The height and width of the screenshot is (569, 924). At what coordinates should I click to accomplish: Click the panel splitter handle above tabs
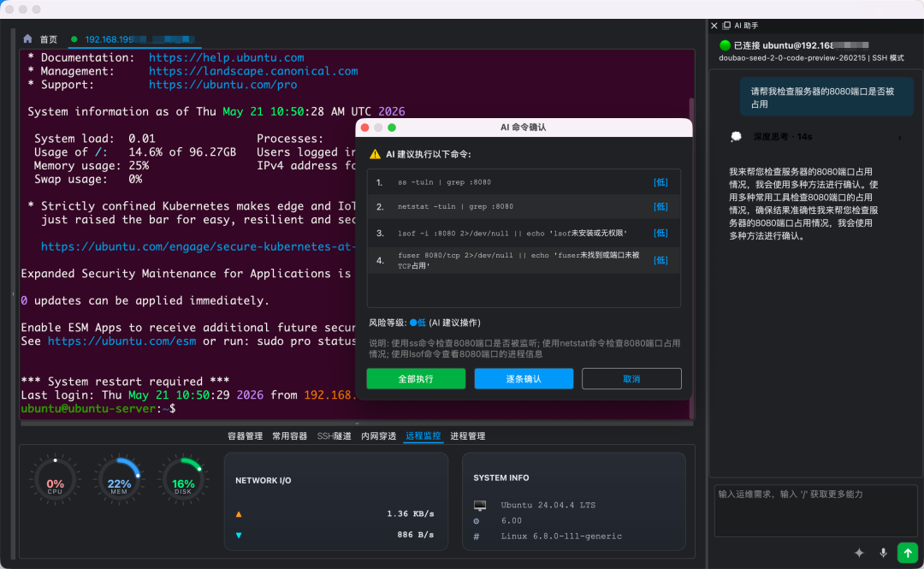pyautogui.click(x=357, y=424)
